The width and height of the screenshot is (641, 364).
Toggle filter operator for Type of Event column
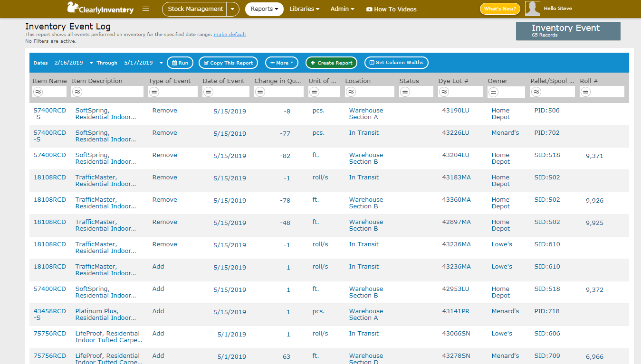[x=154, y=92]
